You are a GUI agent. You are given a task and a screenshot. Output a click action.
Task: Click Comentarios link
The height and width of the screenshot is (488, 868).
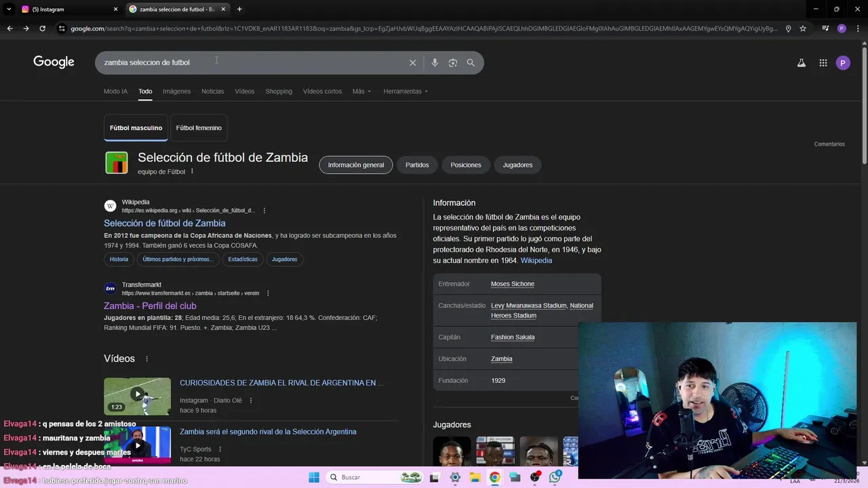pyautogui.click(x=829, y=144)
